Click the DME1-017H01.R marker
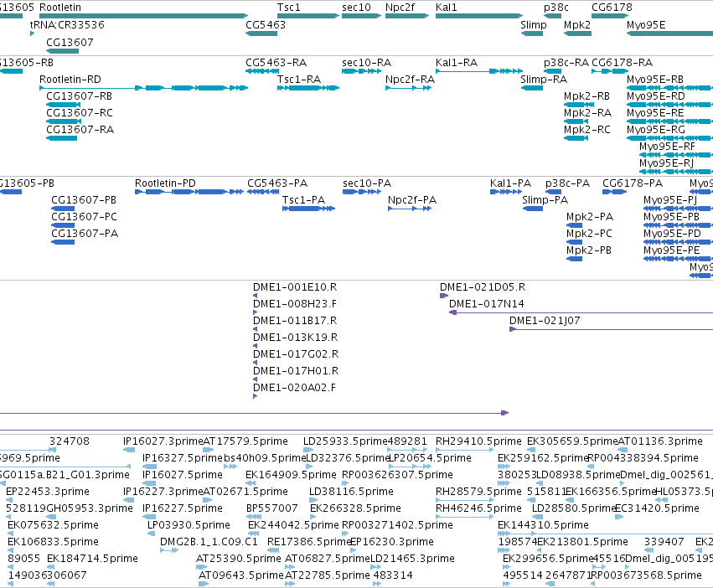Screen dimensions: 713x588 point(255,379)
